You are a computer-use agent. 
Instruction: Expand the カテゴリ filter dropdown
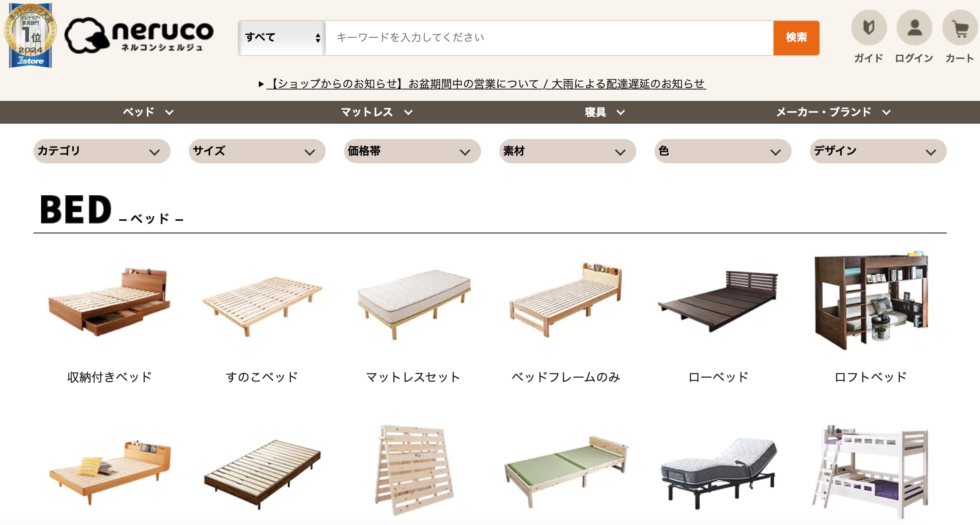[102, 151]
